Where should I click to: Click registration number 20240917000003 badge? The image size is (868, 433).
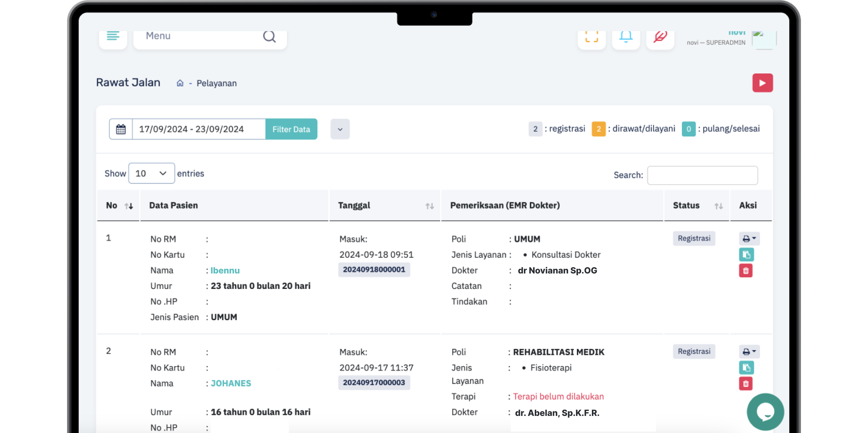tap(374, 382)
